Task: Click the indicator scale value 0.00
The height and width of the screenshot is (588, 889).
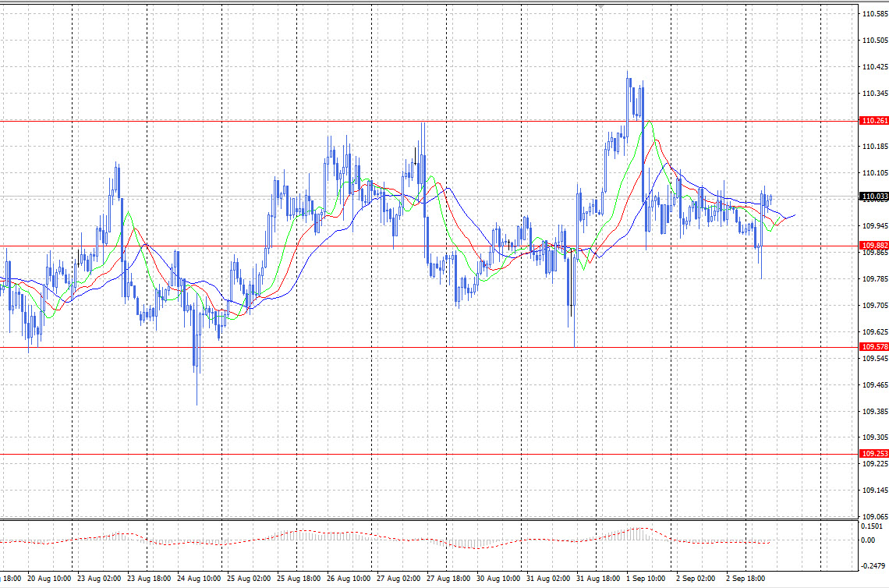Action: click(x=867, y=540)
